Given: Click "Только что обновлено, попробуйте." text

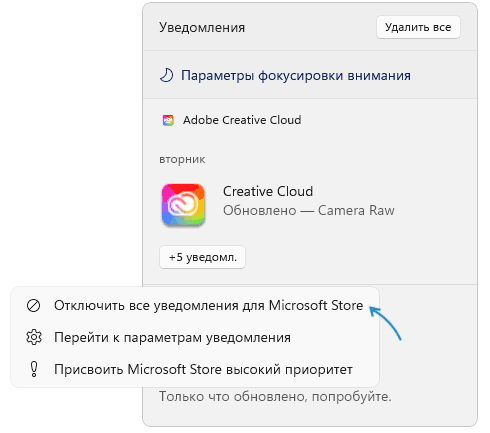Looking at the screenshot, I should [275, 397].
